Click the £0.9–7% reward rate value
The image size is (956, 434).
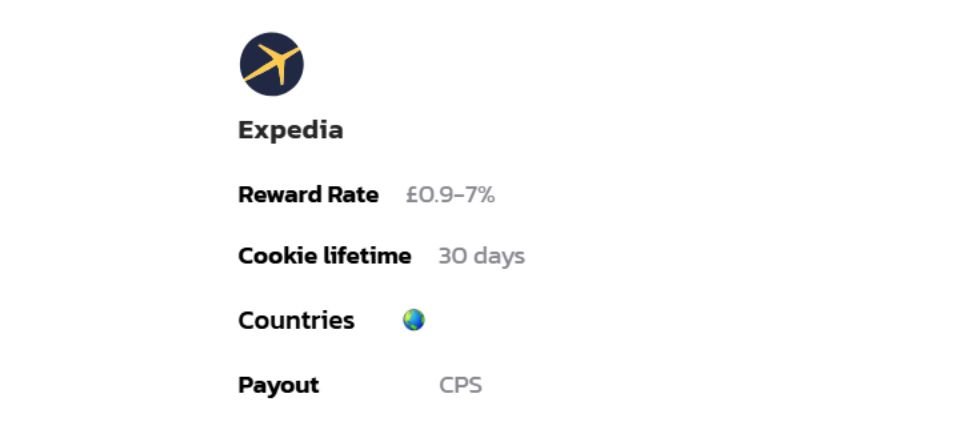(450, 195)
